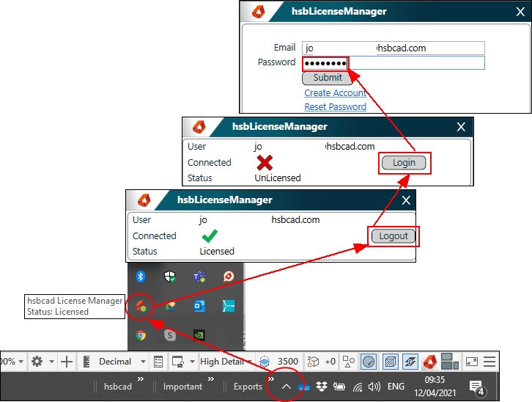Click the Dropbox taskbar icon

click(x=321, y=387)
